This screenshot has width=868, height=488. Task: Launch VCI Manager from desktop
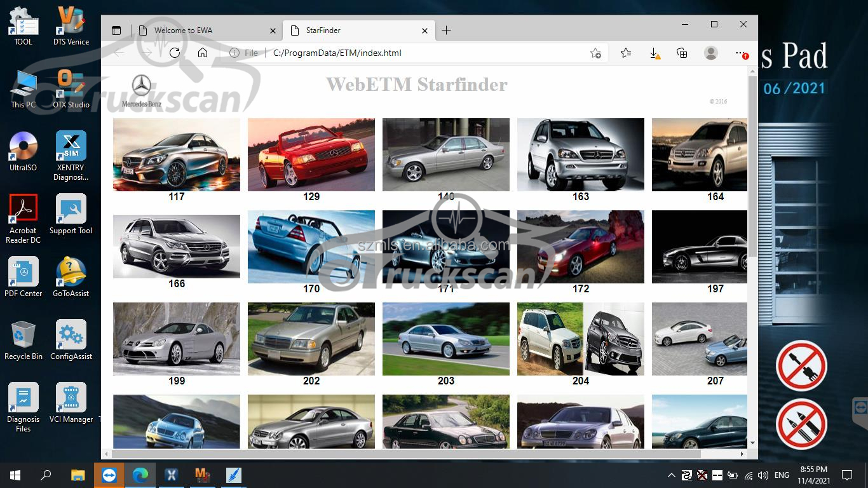[x=71, y=403]
